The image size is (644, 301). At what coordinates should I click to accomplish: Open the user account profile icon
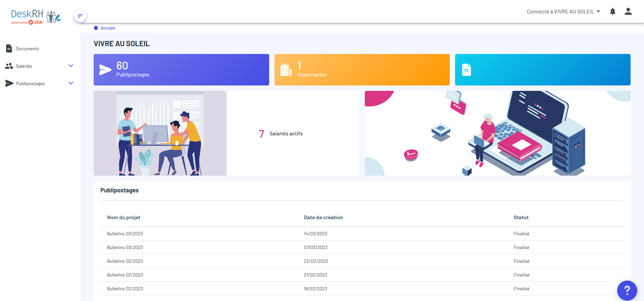[628, 12]
